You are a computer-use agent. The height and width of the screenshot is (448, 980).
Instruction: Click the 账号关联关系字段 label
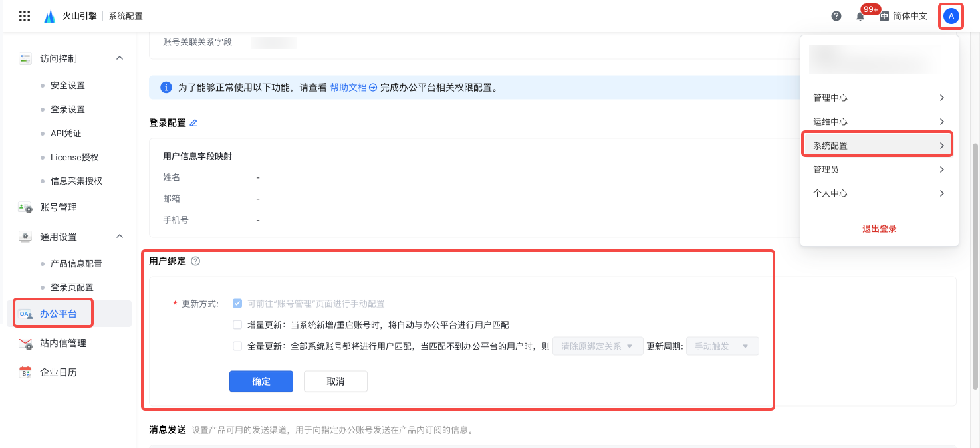point(197,42)
